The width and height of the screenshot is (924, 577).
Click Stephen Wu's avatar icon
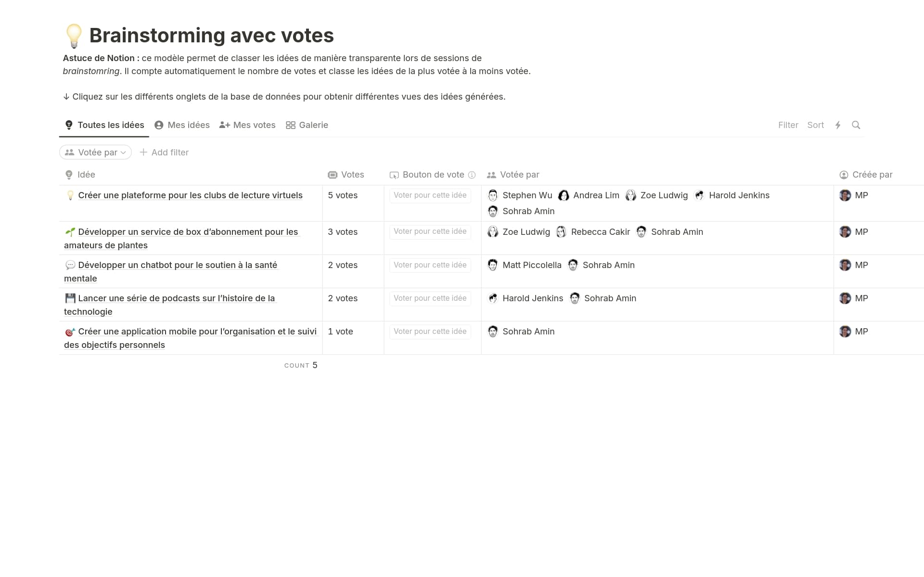(x=493, y=195)
